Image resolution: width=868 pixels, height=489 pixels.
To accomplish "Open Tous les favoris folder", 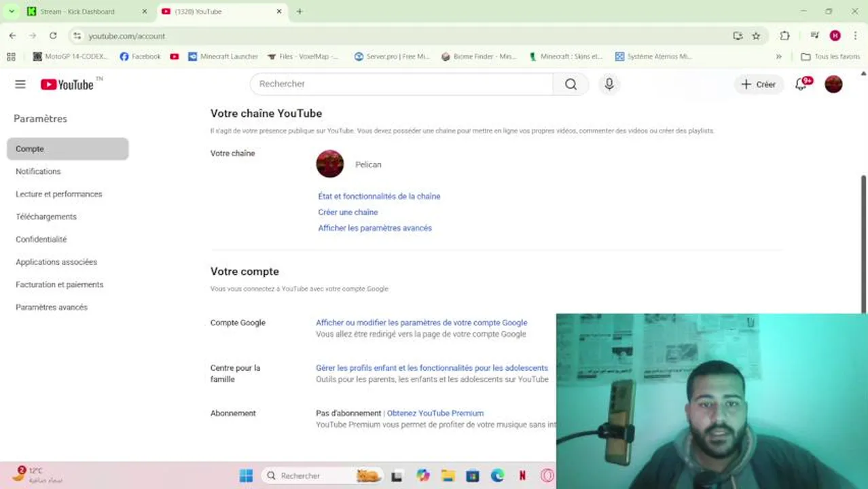I will (830, 56).
